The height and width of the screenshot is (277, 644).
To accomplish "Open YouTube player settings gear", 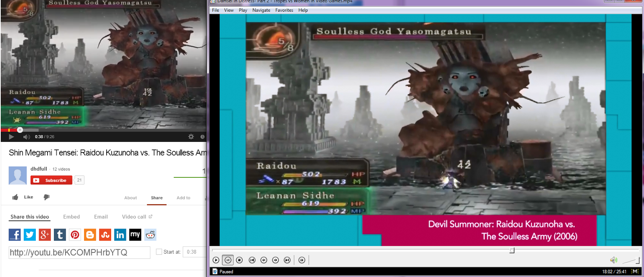I will [191, 137].
